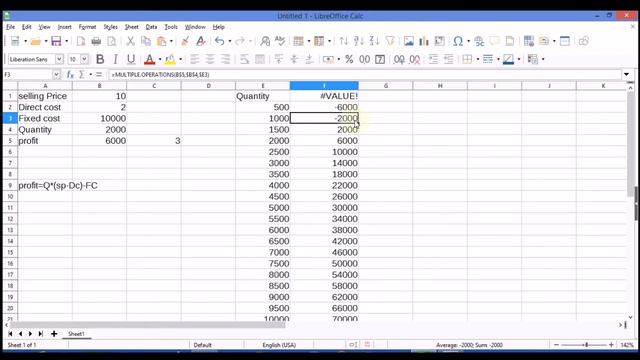Viewport: 640px width, 360px height.
Task: Click the horizontal scrollbar
Action: coord(147,325)
